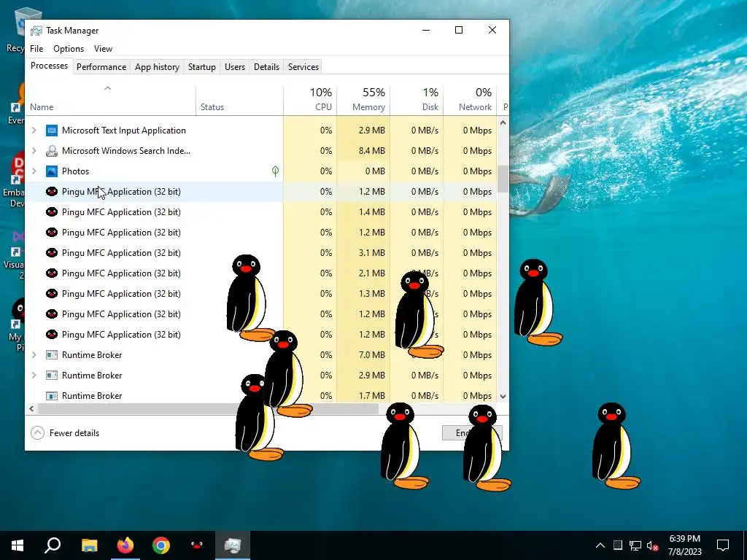Expand Microsoft Windows Search Indexer process
The width and height of the screenshot is (747, 560).
click(x=34, y=151)
